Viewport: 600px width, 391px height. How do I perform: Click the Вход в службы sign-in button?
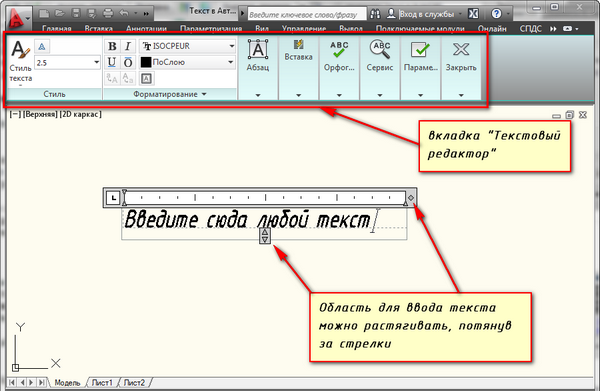(426, 14)
